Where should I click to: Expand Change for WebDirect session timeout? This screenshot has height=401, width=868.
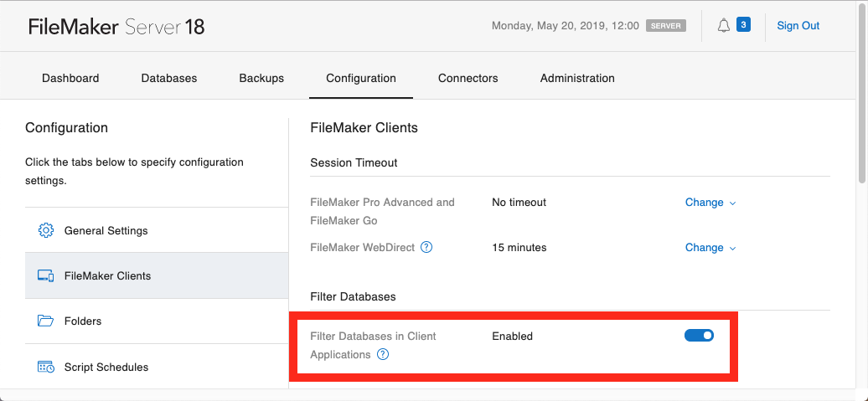coord(710,247)
